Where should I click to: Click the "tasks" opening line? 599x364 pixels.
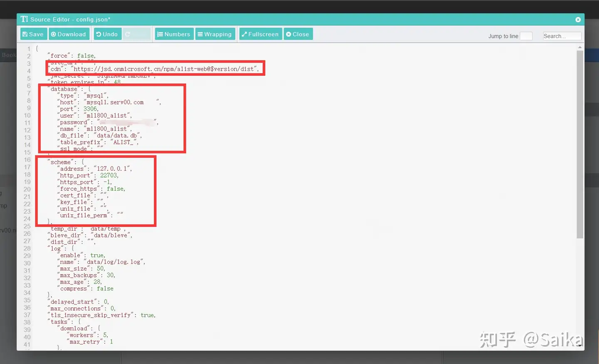click(64, 322)
